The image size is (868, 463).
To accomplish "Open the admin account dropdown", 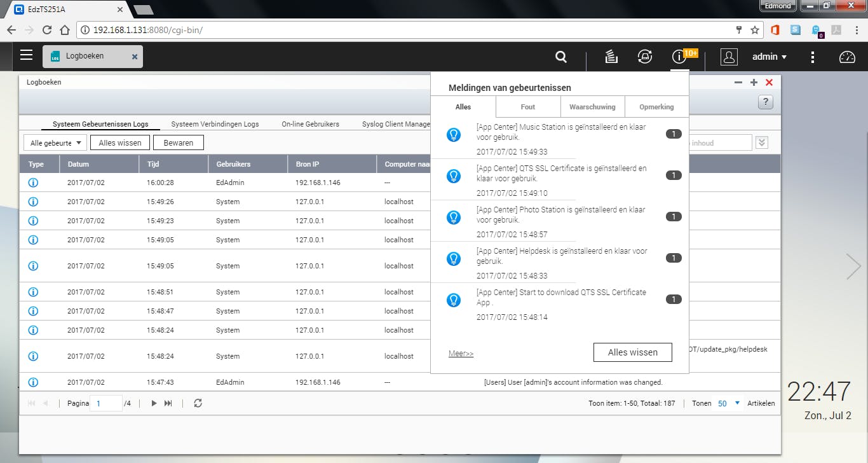I will pos(770,57).
